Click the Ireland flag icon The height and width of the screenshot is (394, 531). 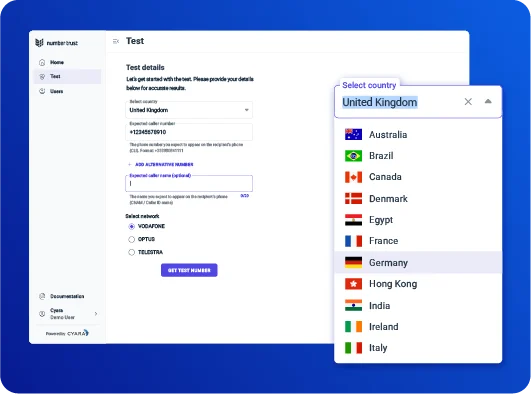[353, 327]
